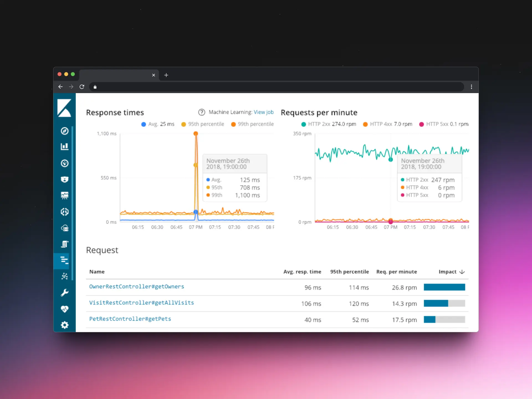Viewport: 532px width, 399px height.
Task: Sort requests by the Impact column
Action: pos(451,272)
